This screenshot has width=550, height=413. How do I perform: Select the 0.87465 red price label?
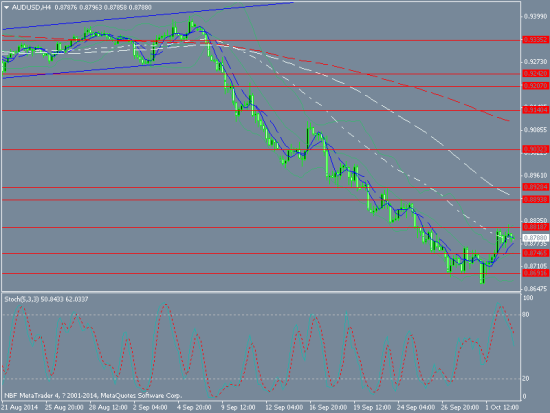point(535,253)
